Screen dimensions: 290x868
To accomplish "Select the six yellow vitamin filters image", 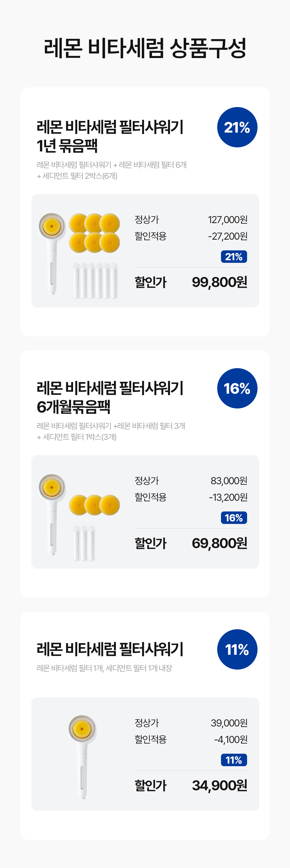I will coord(94,233).
